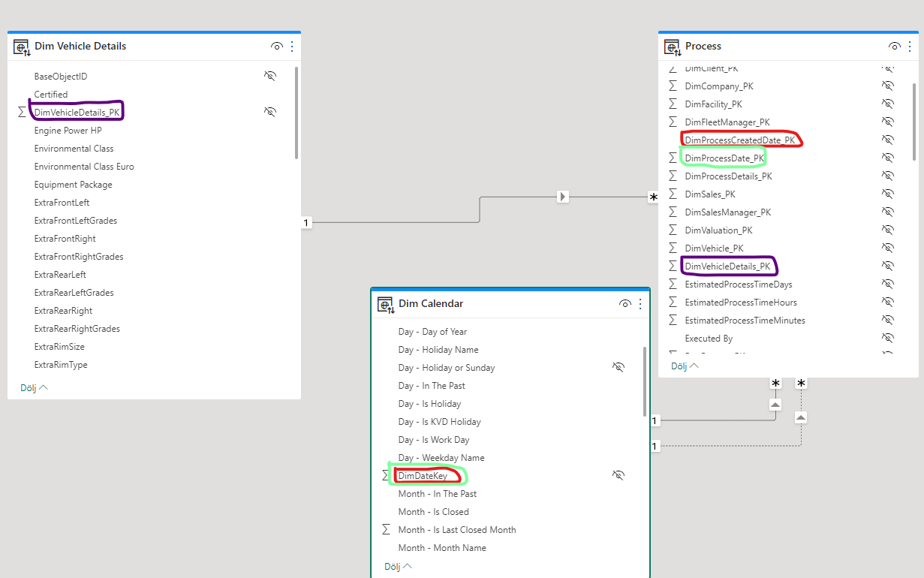Image resolution: width=924 pixels, height=578 pixels.
Task: Click the Dim Calendar scrollbar
Action: click(x=645, y=381)
